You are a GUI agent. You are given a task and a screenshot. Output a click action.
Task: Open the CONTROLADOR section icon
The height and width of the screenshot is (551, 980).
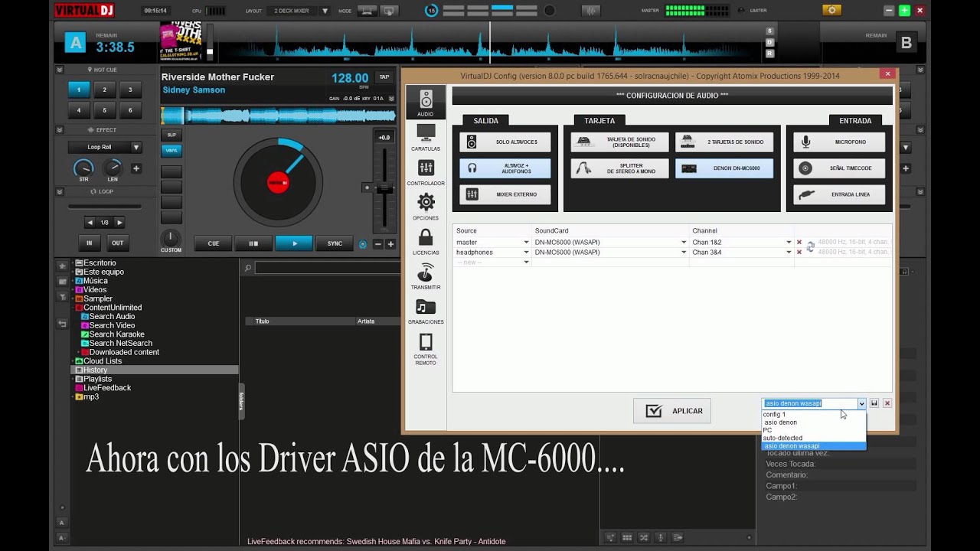[426, 172]
